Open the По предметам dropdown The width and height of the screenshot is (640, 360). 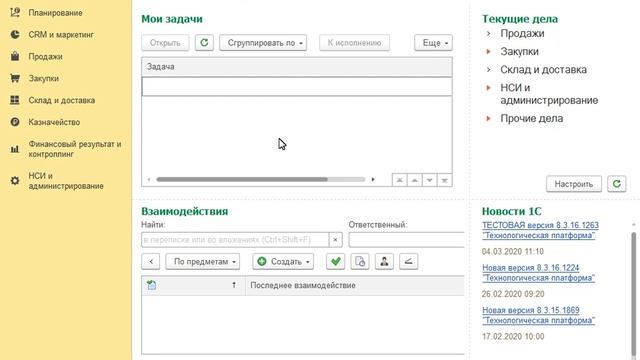(203, 261)
